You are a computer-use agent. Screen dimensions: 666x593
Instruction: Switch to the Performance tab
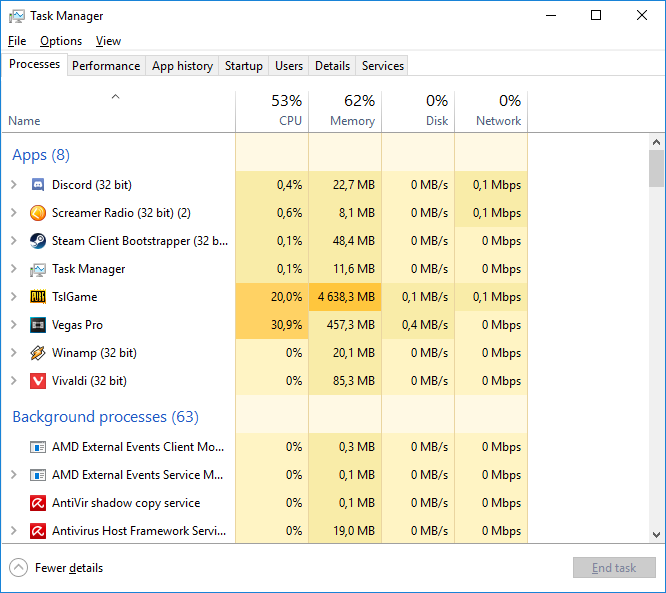106,66
